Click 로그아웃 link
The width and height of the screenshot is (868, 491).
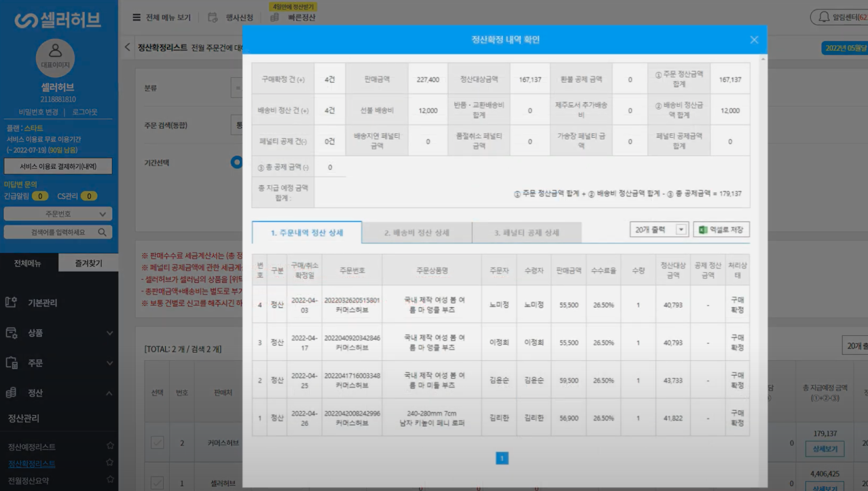(x=85, y=112)
